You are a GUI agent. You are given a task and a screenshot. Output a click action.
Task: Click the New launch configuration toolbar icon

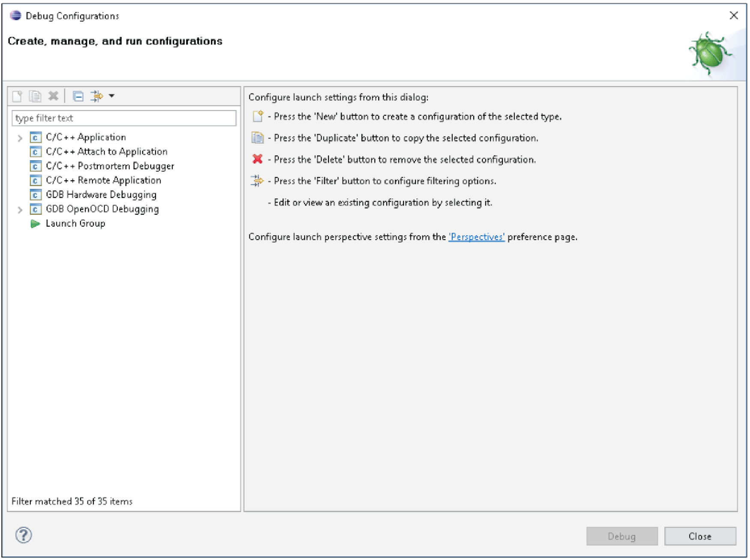[17, 96]
